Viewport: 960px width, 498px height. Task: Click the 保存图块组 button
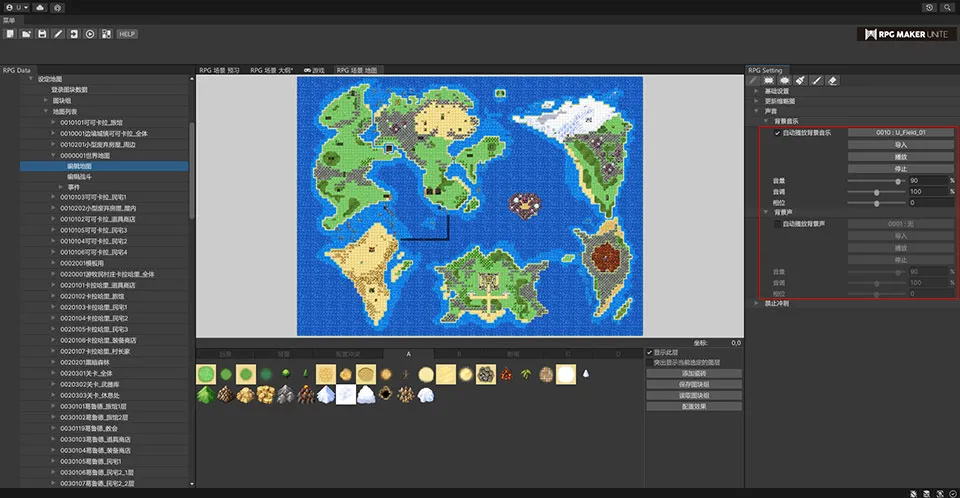695,384
